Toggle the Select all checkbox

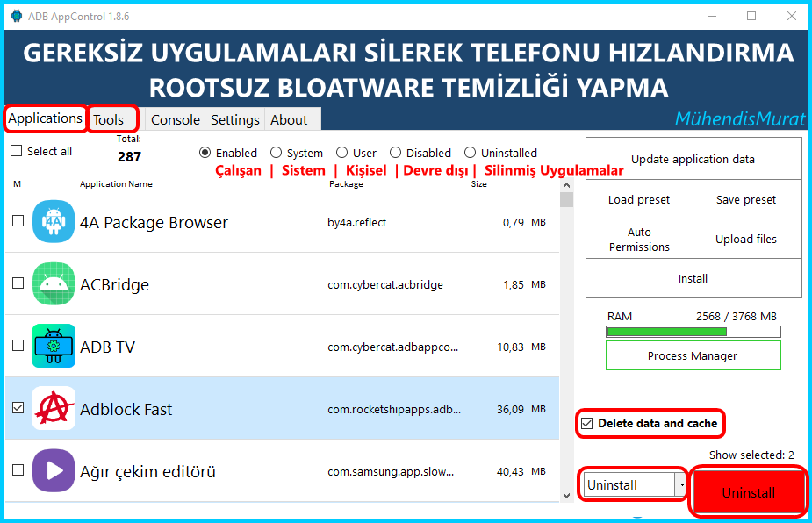16,151
